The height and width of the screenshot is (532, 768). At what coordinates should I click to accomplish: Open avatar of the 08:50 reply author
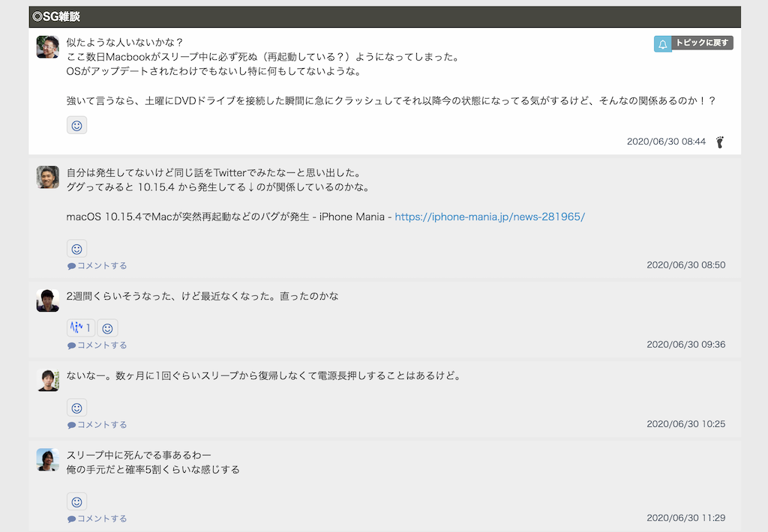48,177
